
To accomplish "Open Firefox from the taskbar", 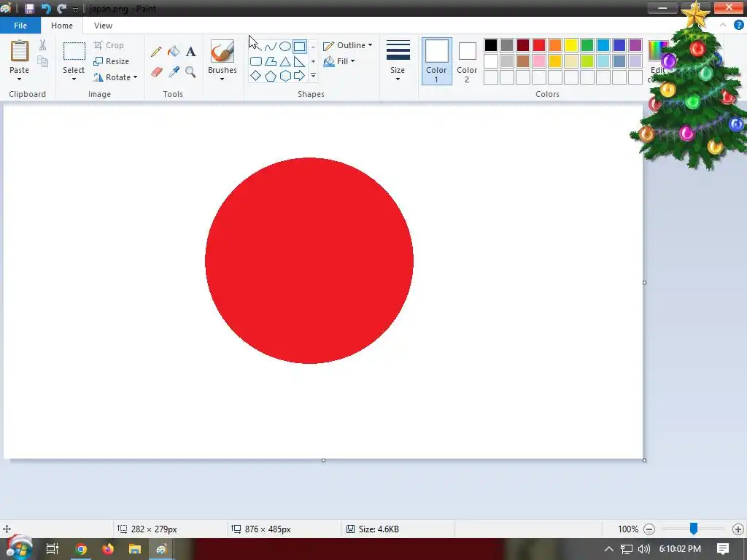I will click(108, 549).
